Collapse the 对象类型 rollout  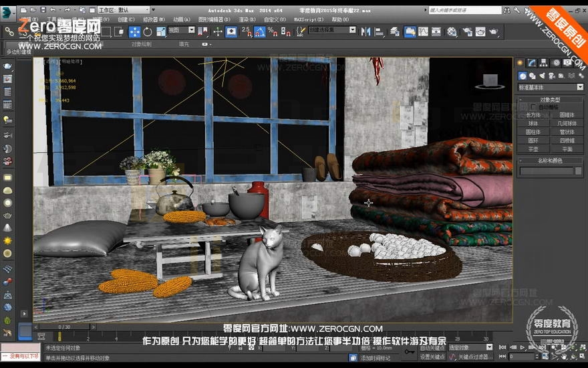click(550, 100)
